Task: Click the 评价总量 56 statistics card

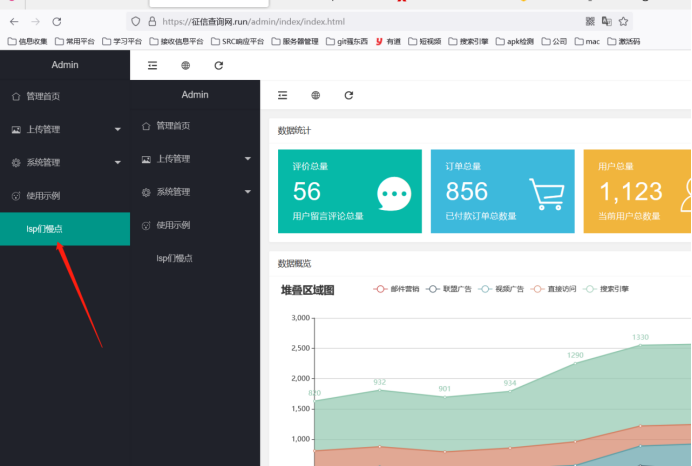Action: click(x=350, y=191)
